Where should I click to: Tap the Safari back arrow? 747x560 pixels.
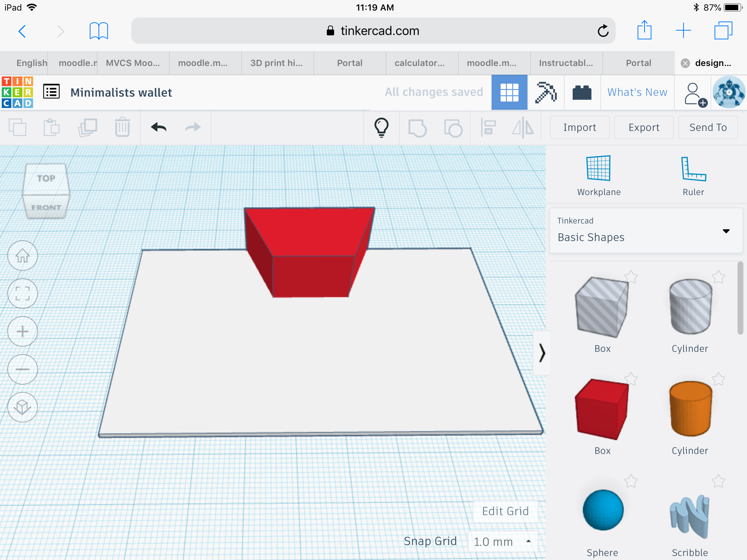(x=22, y=31)
